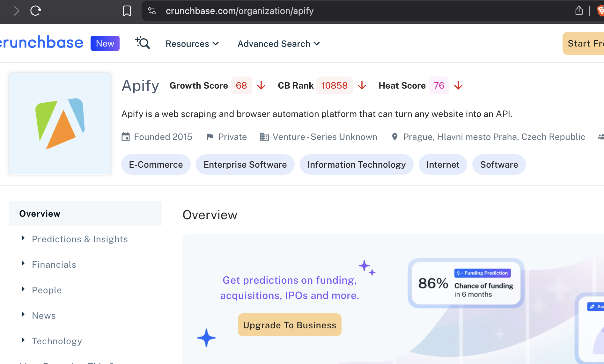Click the Heat Score value 76
Image resolution: width=604 pixels, height=364 pixels.
(x=439, y=85)
